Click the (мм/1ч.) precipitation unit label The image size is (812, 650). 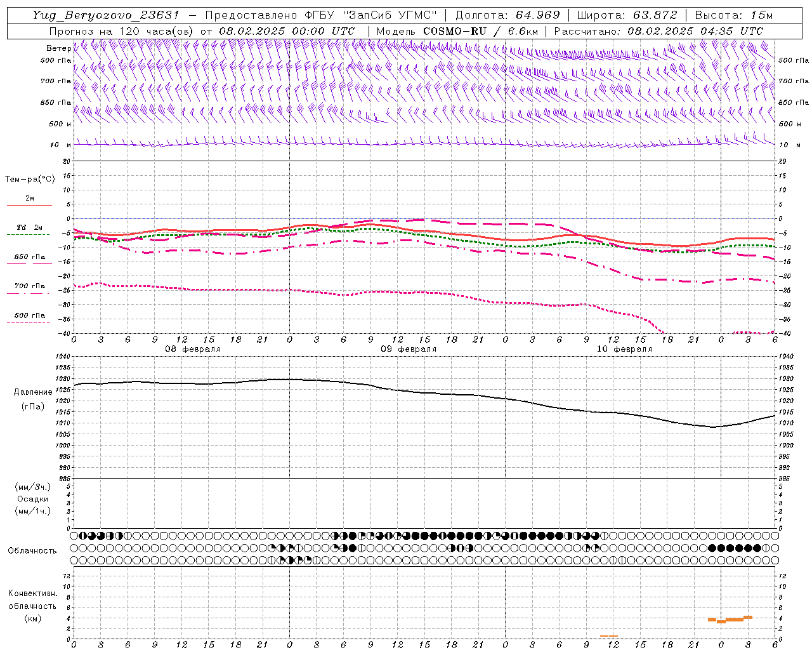tap(33, 511)
